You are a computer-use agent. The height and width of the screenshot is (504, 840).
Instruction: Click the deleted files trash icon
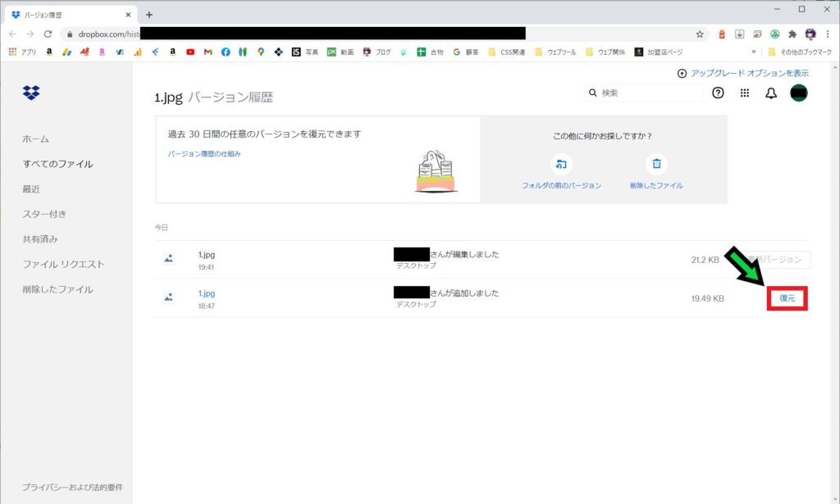click(x=656, y=164)
